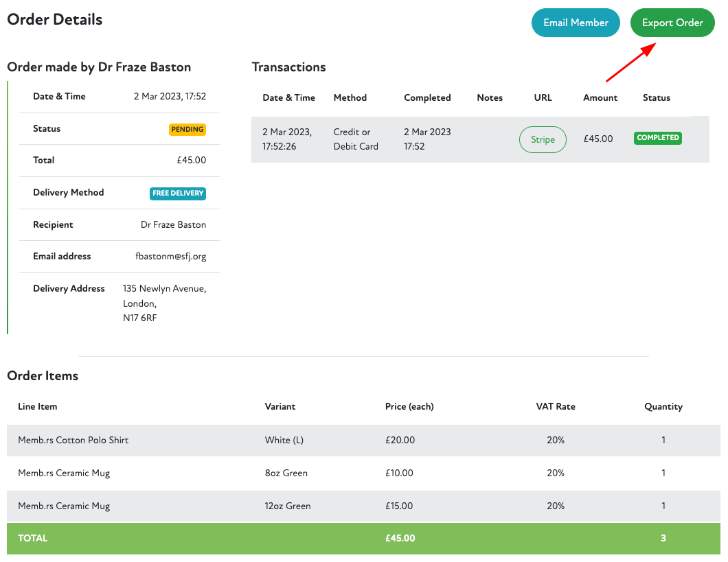Click the delivery address 135 Newlyn Avenue
The height and width of the screenshot is (562, 728).
[x=164, y=289]
